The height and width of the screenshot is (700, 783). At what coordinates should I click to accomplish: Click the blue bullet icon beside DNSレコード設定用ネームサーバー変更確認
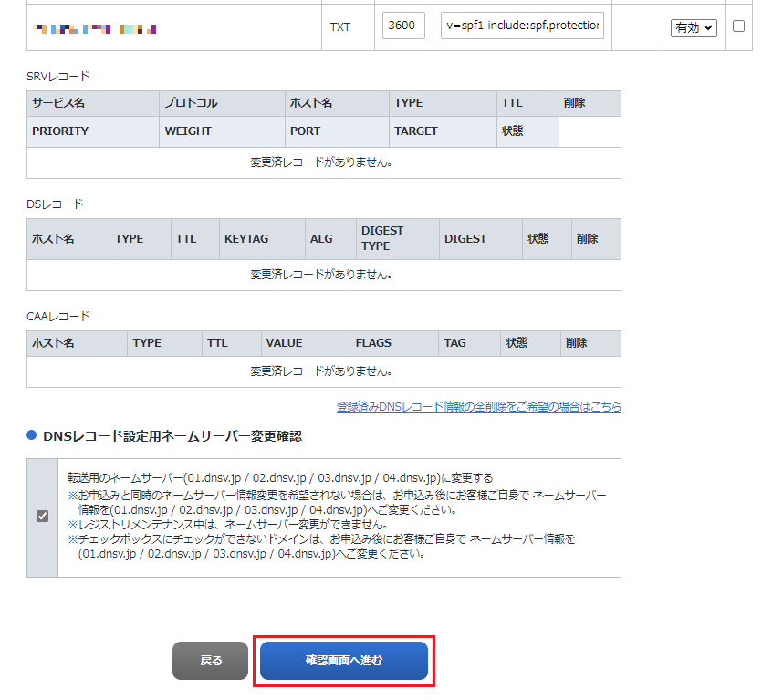[x=32, y=436]
